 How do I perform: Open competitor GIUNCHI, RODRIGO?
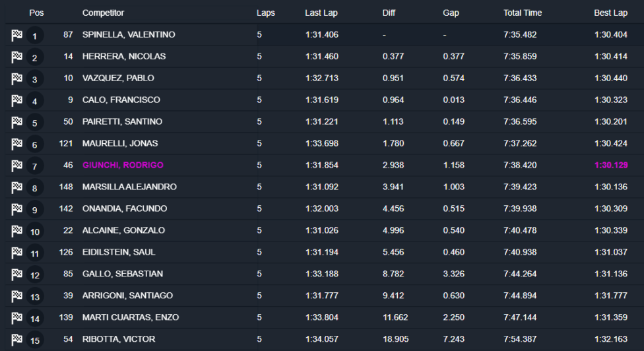123,165
